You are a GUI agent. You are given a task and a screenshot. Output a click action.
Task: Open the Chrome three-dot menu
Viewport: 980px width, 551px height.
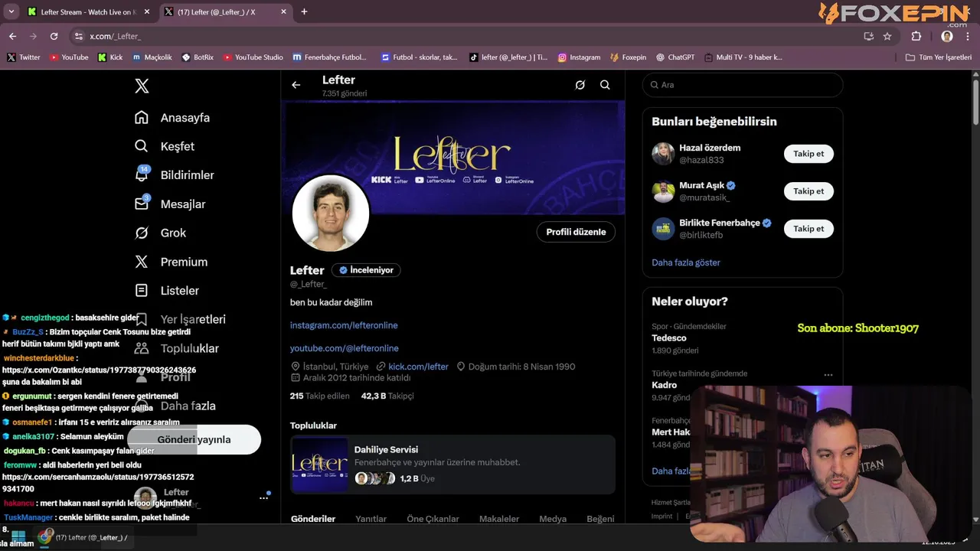968,36
